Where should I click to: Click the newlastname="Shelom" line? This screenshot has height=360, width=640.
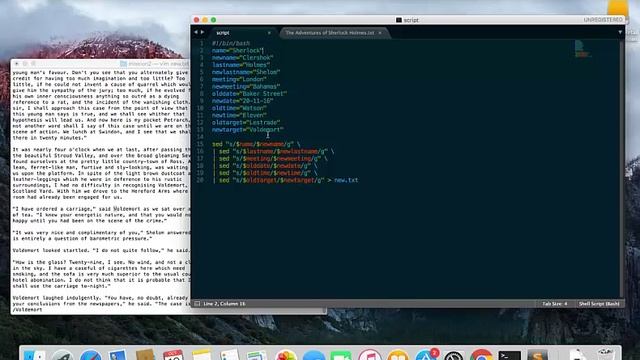[246, 72]
